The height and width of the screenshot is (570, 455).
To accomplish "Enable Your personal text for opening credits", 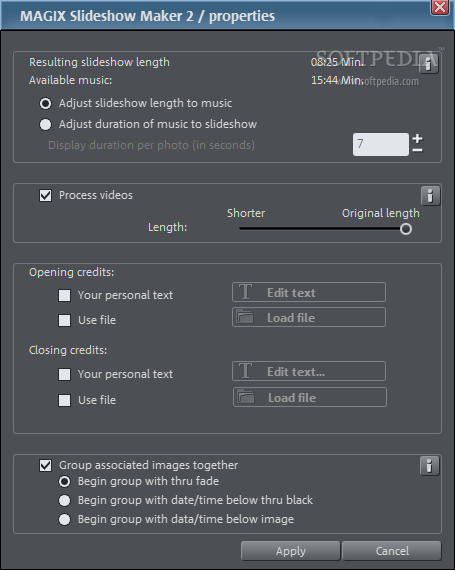I will tap(65, 295).
